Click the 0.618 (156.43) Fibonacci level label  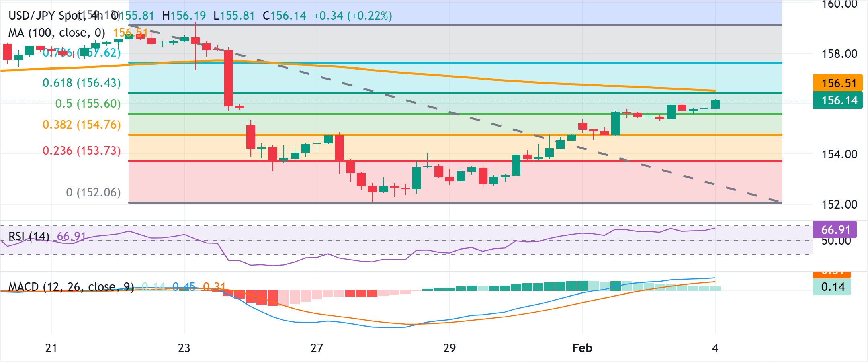coord(82,83)
